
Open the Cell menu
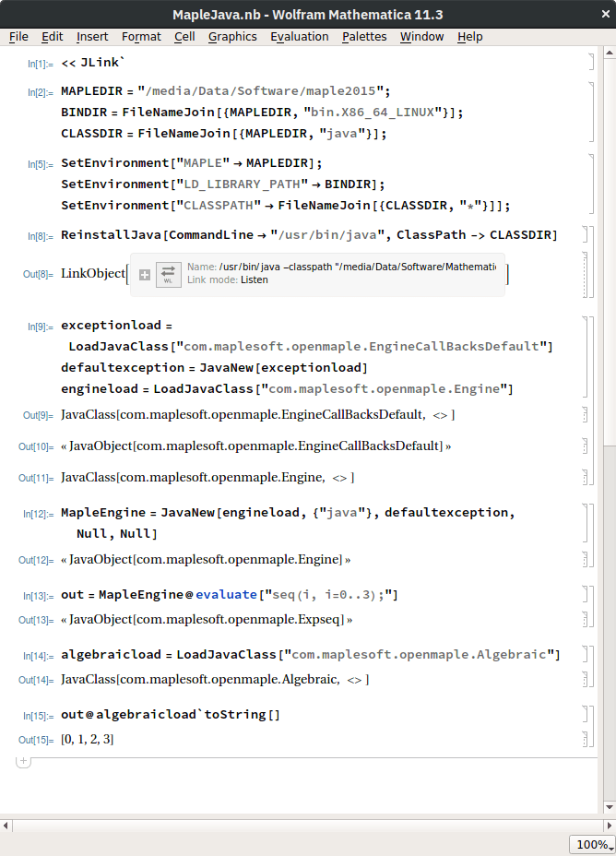coord(184,37)
